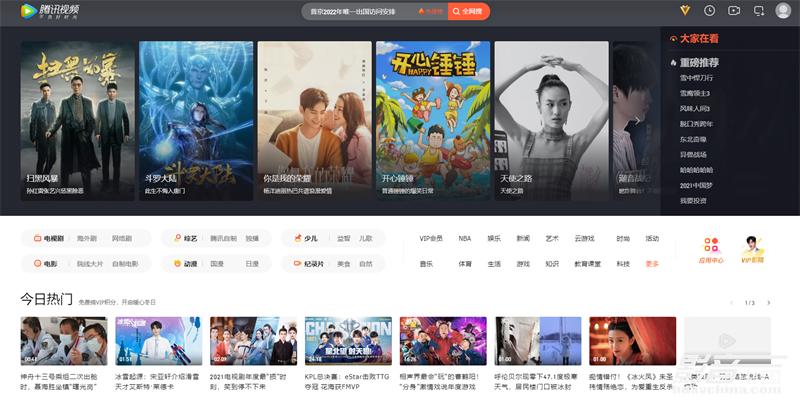
Task: Select 异世战场 in recommended list
Action: click(693, 155)
